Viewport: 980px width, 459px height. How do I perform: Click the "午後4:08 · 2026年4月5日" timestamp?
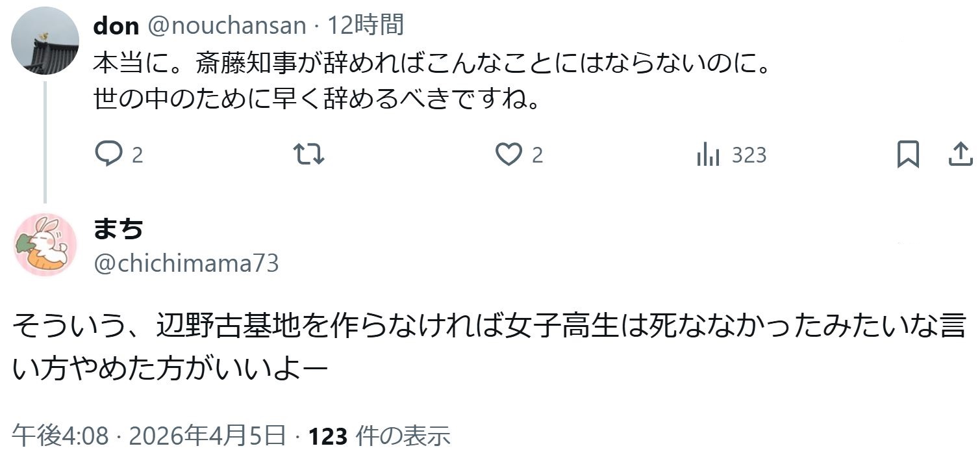click(x=149, y=436)
